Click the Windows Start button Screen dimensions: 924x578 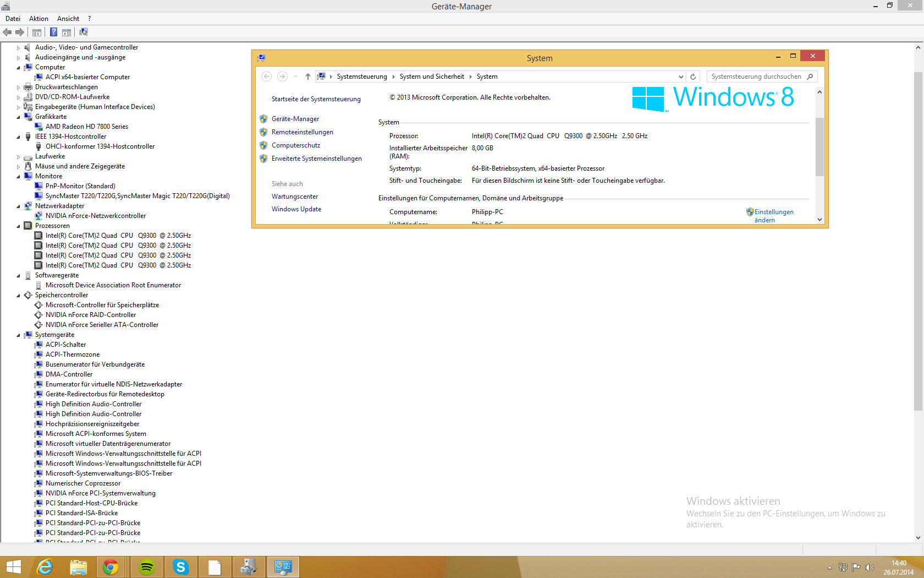13,567
